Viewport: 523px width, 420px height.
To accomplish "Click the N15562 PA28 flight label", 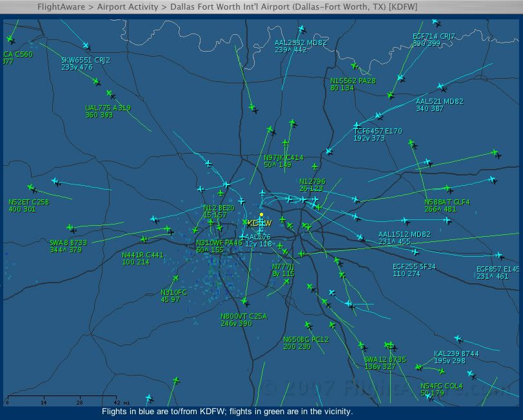I will [353, 85].
